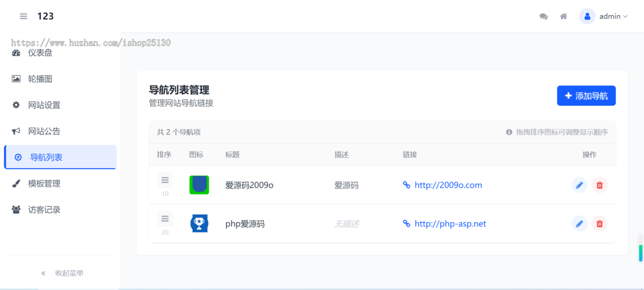
Task: Click the 标题 column header
Action: point(232,155)
